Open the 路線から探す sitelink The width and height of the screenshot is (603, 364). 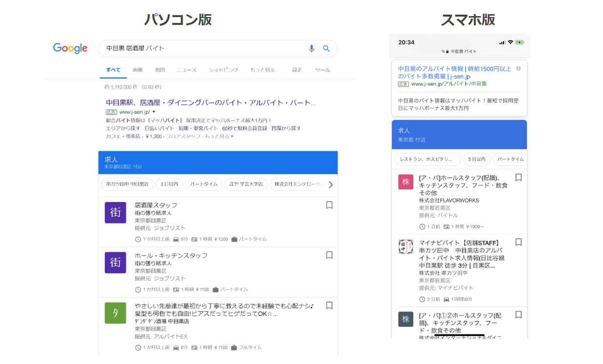(287, 128)
